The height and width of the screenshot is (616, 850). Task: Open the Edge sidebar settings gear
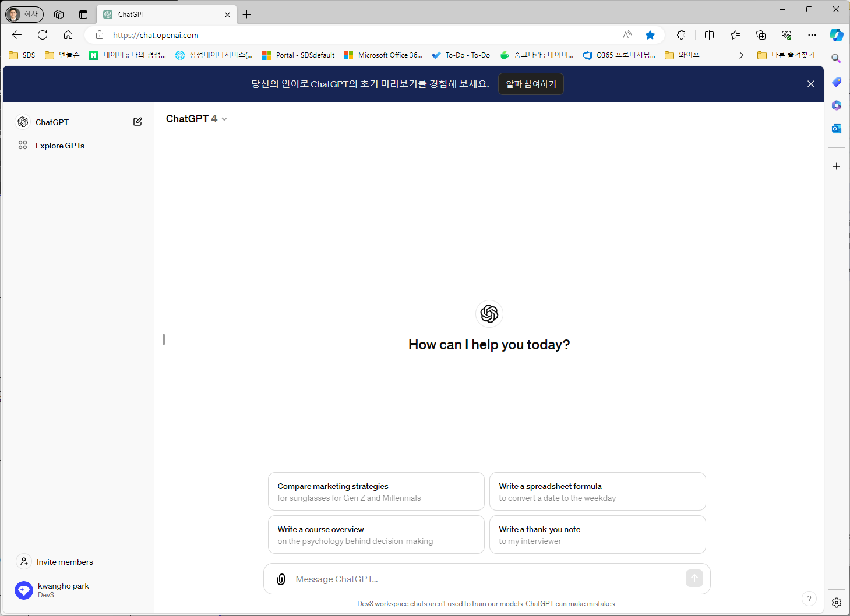pos(837,603)
